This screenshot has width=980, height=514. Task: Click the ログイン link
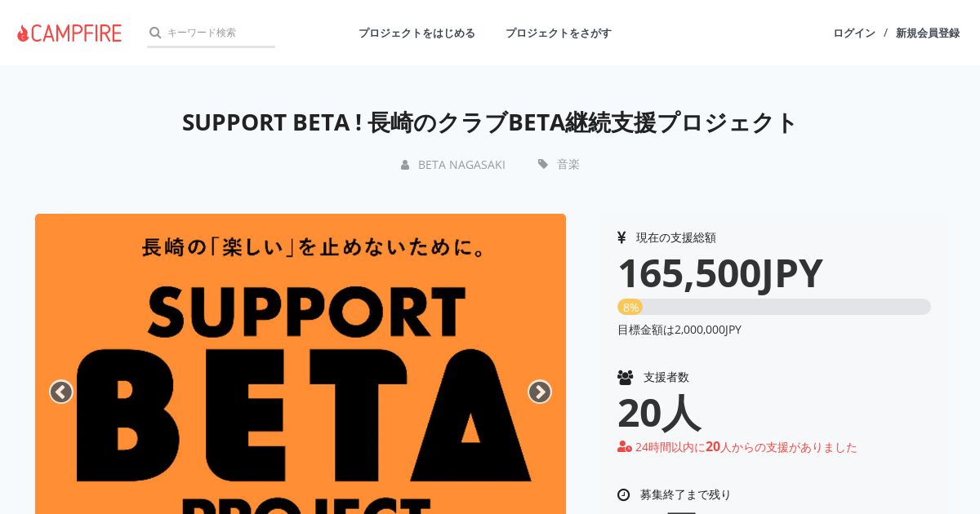[x=854, y=33]
